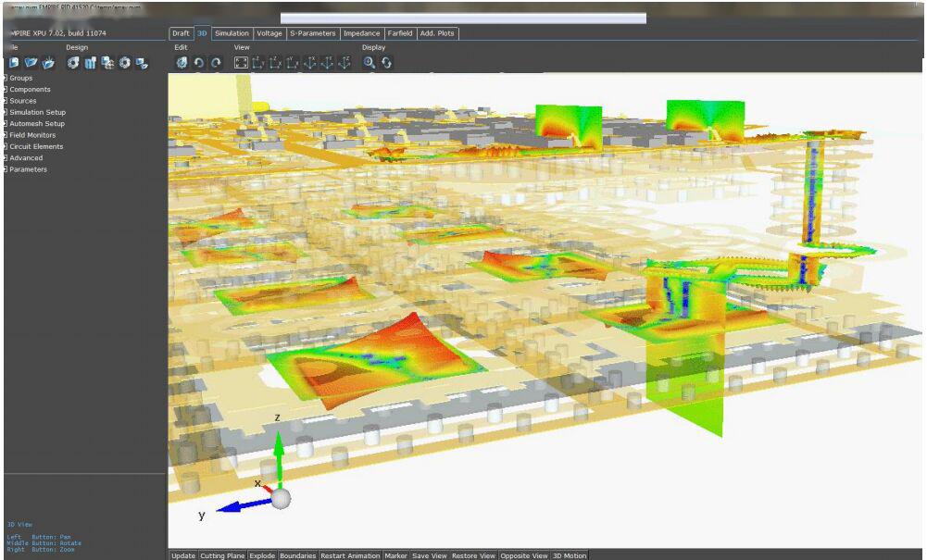The height and width of the screenshot is (560, 927).
Task: Toggle the Cutting Plane button
Action: (223, 555)
